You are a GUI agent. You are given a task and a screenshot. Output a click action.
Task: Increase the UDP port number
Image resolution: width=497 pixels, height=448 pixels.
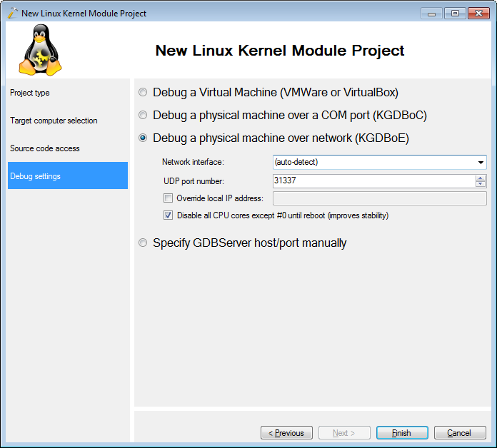(481, 178)
